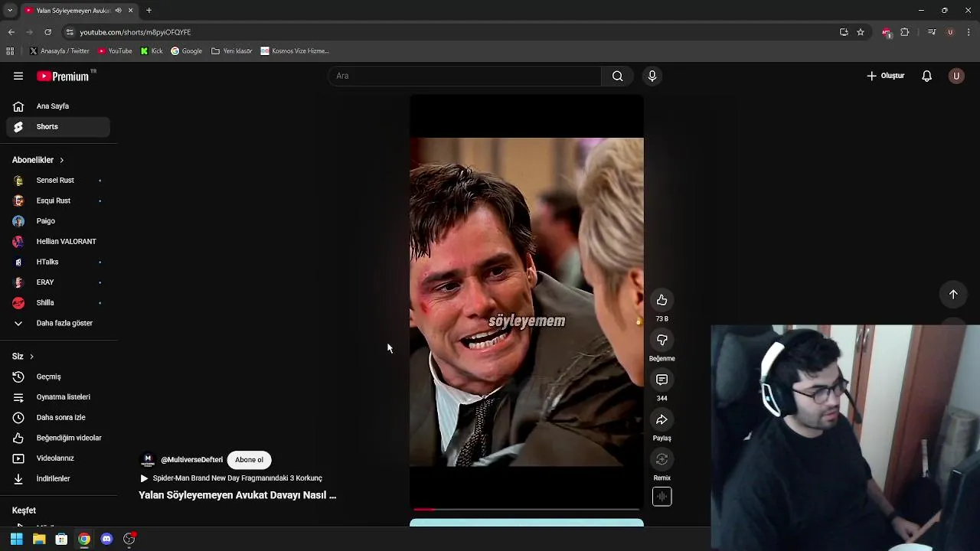Viewport: 980px width, 551px height.
Task: Reload the page in Chrome
Action: point(47,32)
